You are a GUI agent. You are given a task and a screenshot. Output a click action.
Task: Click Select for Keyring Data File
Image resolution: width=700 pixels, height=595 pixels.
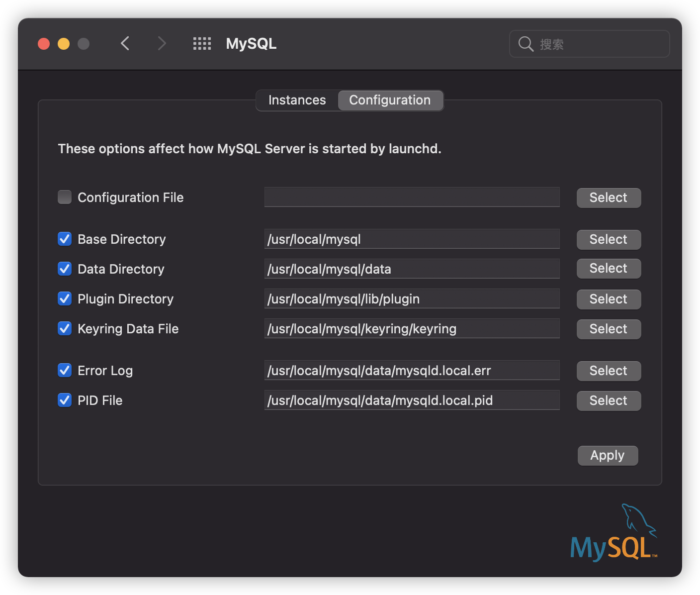[609, 329]
